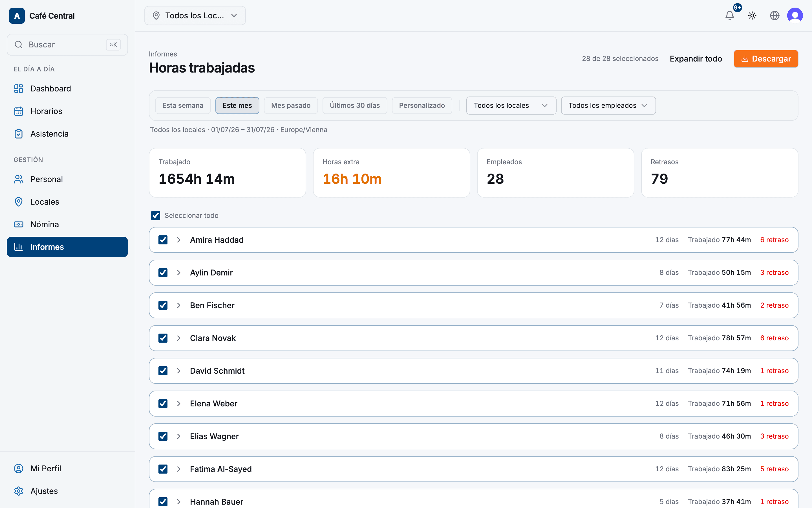This screenshot has height=508, width=812.
Task: Open the Todos los locales filter dropdown
Action: point(511,106)
